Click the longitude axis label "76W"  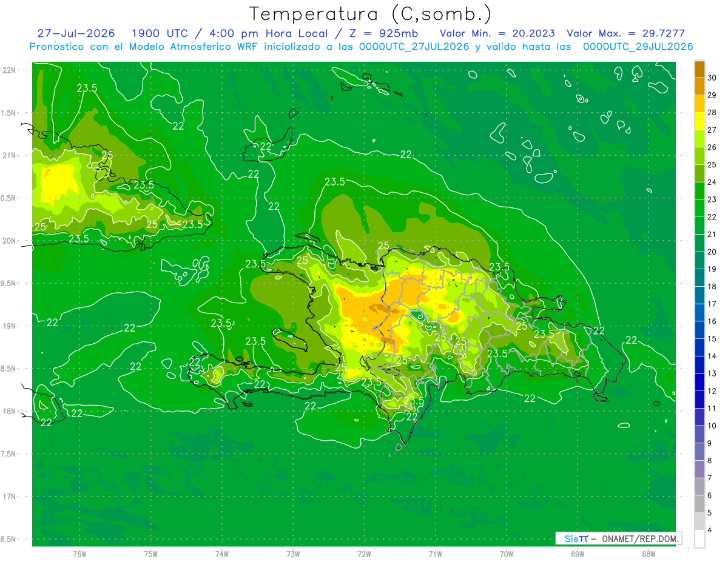click(x=79, y=554)
